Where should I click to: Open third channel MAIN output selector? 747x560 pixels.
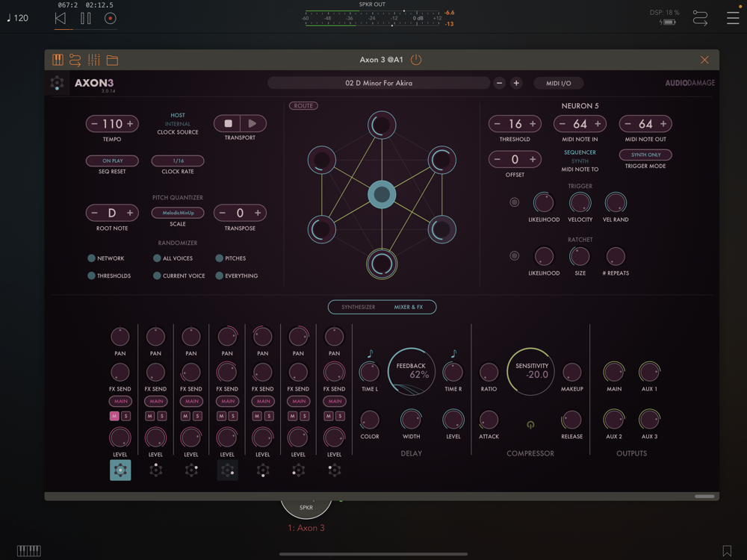191,402
